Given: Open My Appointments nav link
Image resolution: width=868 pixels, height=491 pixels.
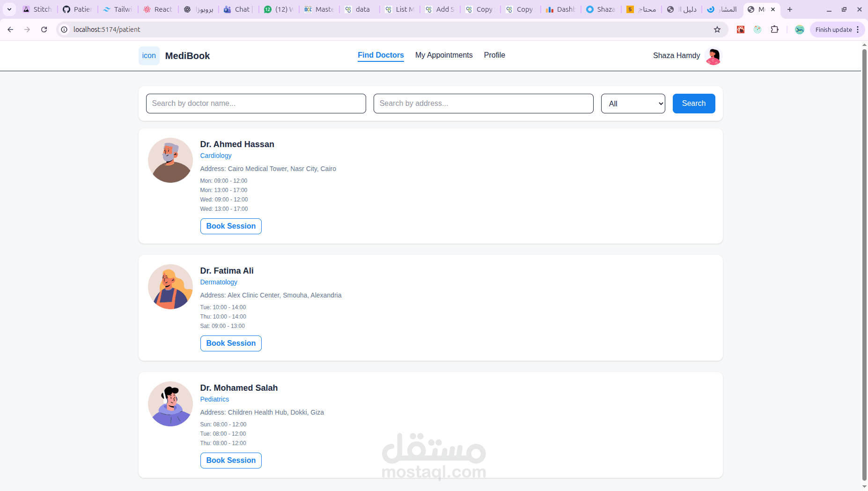Looking at the screenshot, I should coord(444,55).
